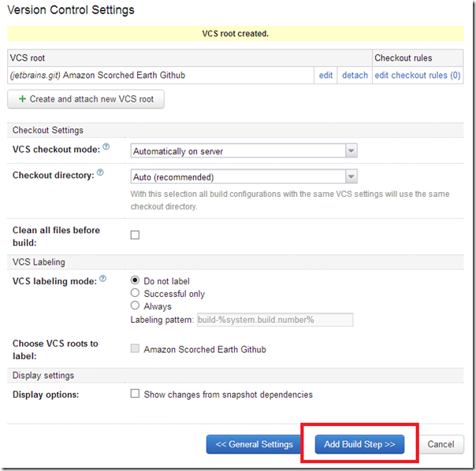Click the Amazon Scorched Earth Github root row

161,76
